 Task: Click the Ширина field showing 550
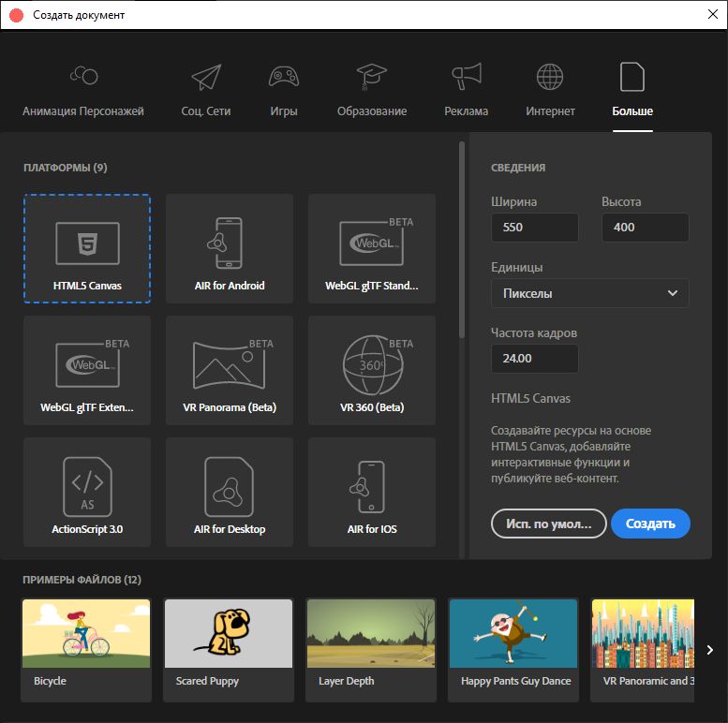(x=534, y=228)
